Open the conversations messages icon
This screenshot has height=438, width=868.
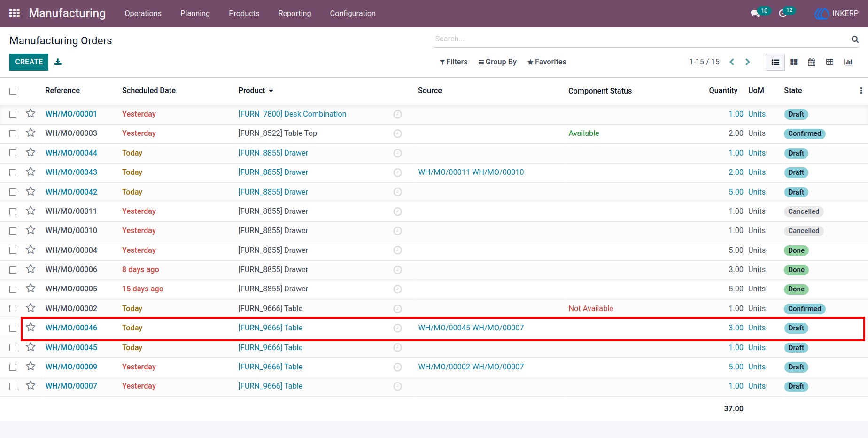[x=755, y=13]
